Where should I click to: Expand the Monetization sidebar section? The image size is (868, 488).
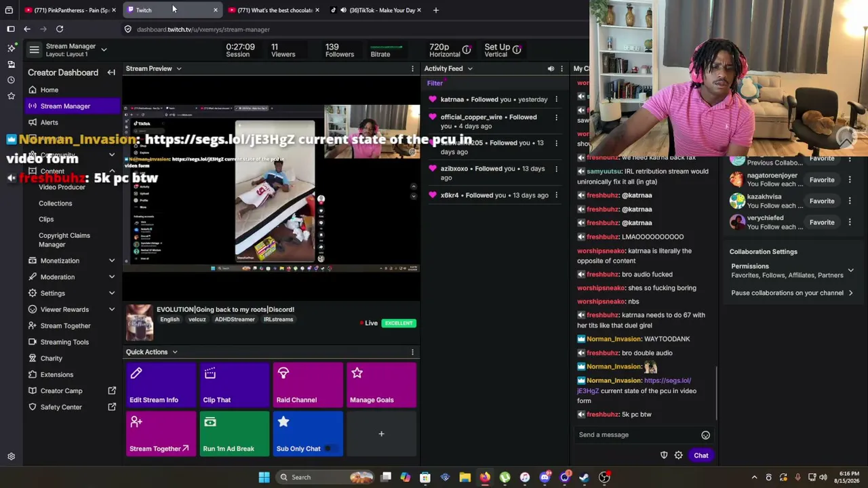(112, 261)
